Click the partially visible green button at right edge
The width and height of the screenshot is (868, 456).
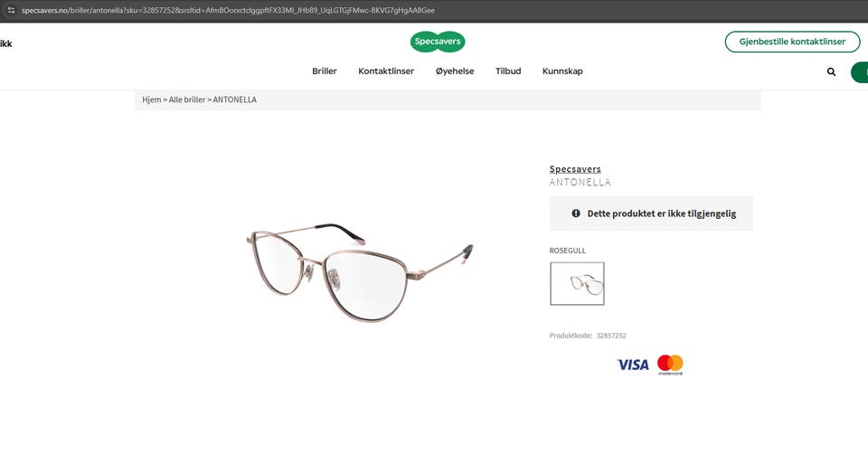point(860,72)
